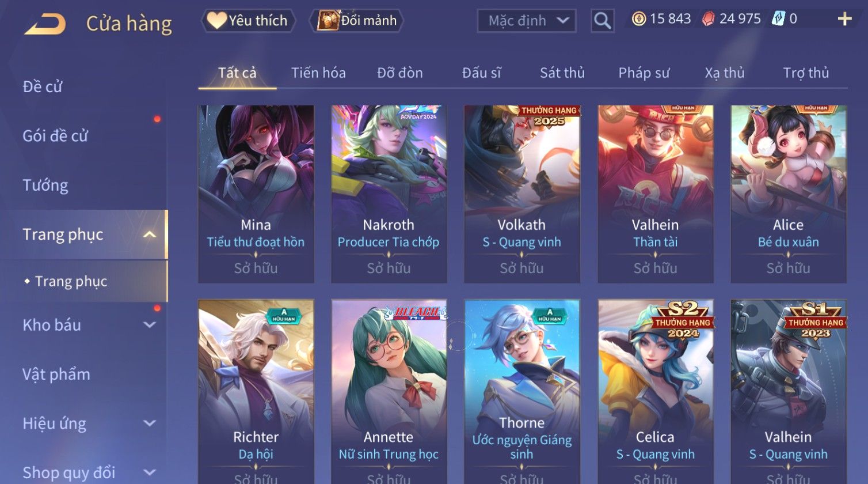Switch to the Pháp sư tab

[x=644, y=73]
